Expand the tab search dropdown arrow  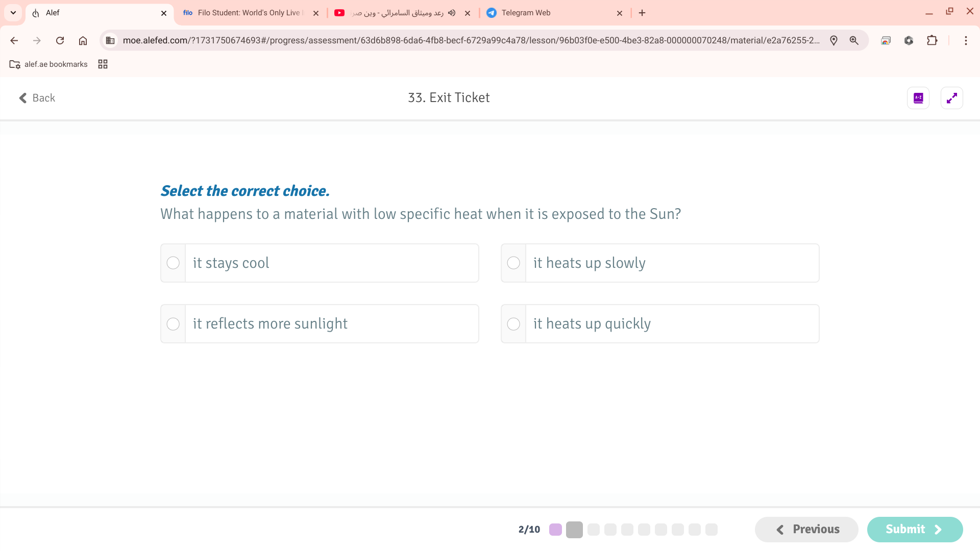[13, 13]
